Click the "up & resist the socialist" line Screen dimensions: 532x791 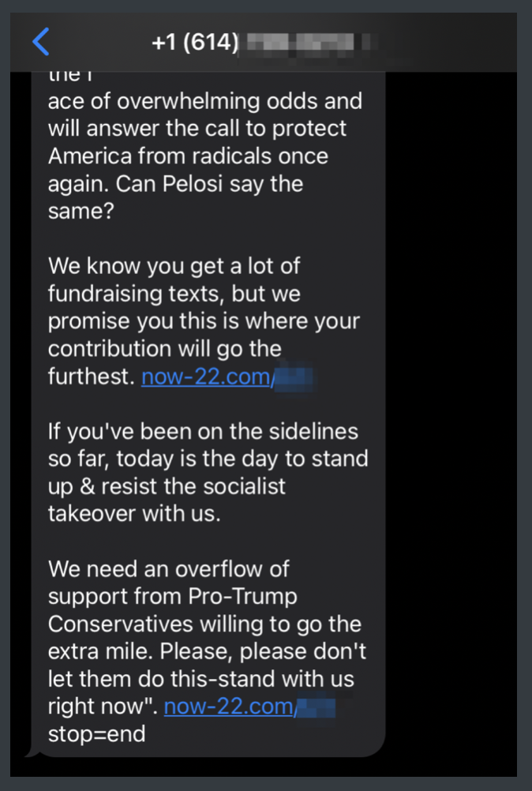167,485
